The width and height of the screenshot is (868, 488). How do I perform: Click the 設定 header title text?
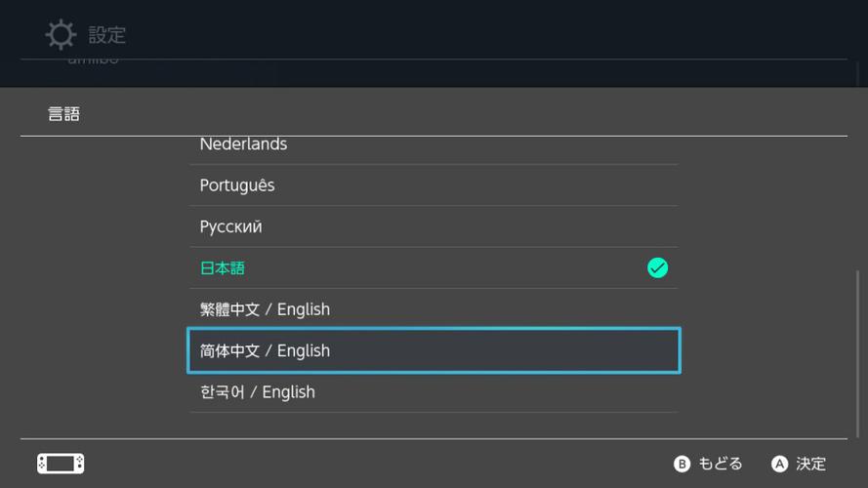107,35
